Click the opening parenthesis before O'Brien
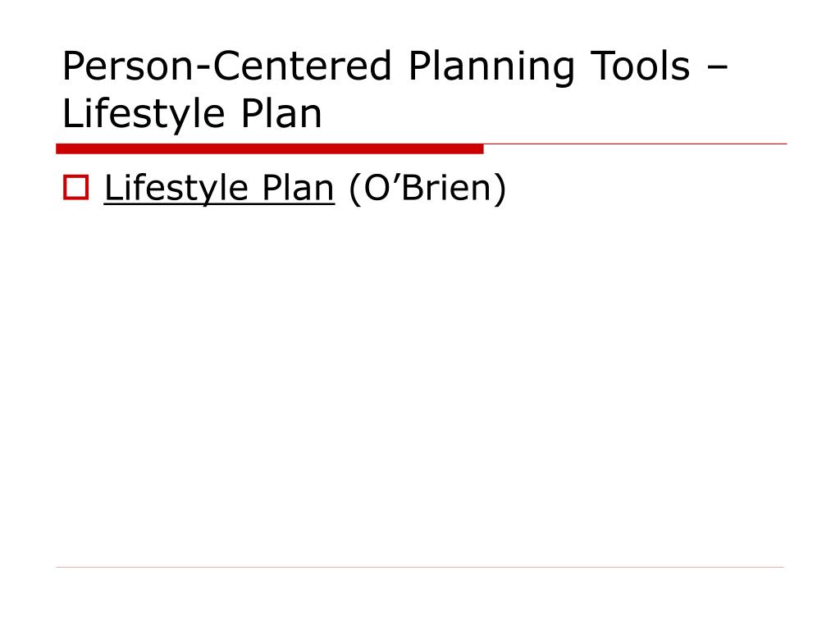This screenshot has width=840, height=630. [x=354, y=189]
